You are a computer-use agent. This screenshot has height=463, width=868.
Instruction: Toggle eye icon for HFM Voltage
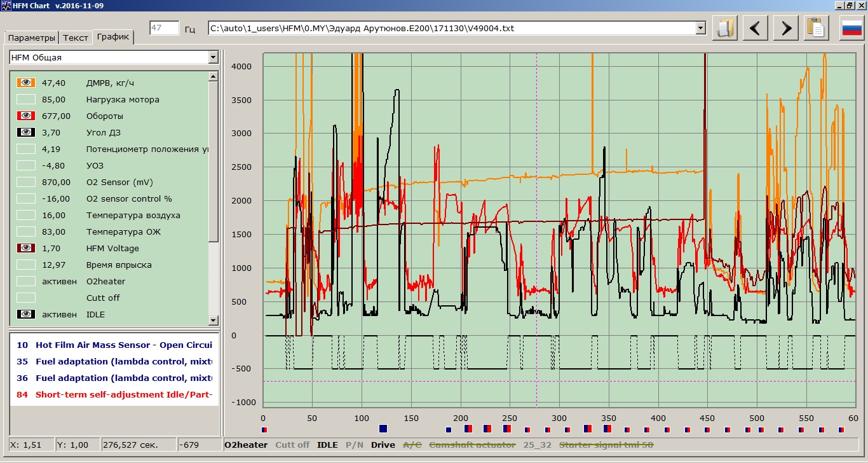26,248
